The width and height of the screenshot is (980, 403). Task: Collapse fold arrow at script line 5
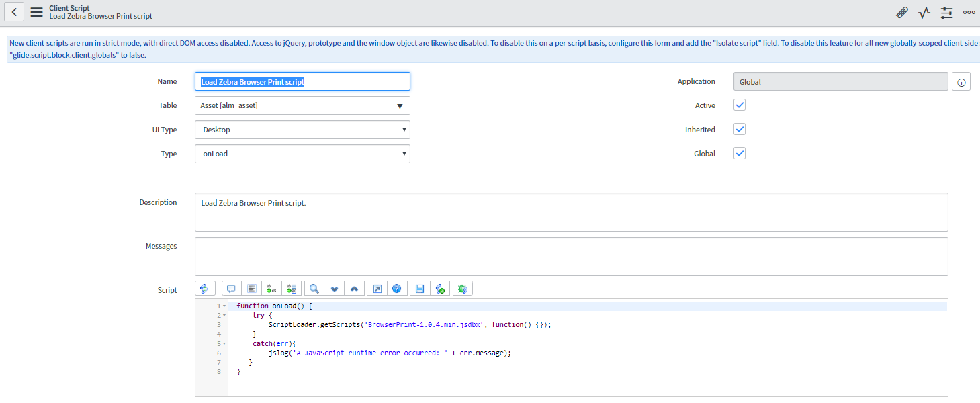[224, 344]
